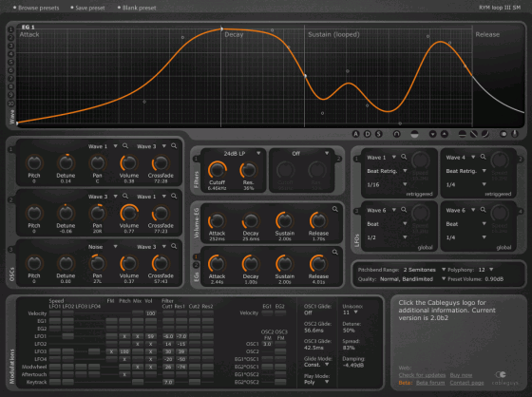Click Keytrack Cut1 value 7.0 field
Screen dimensions: 532x397
168,382
